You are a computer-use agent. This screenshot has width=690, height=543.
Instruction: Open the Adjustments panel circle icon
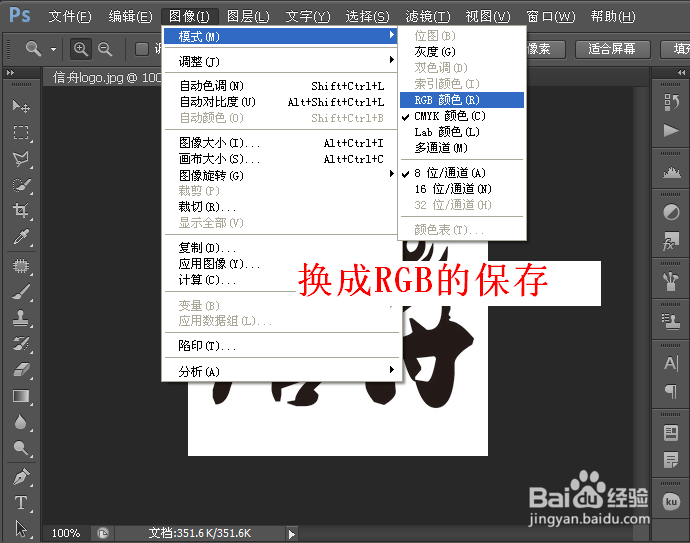tap(671, 212)
